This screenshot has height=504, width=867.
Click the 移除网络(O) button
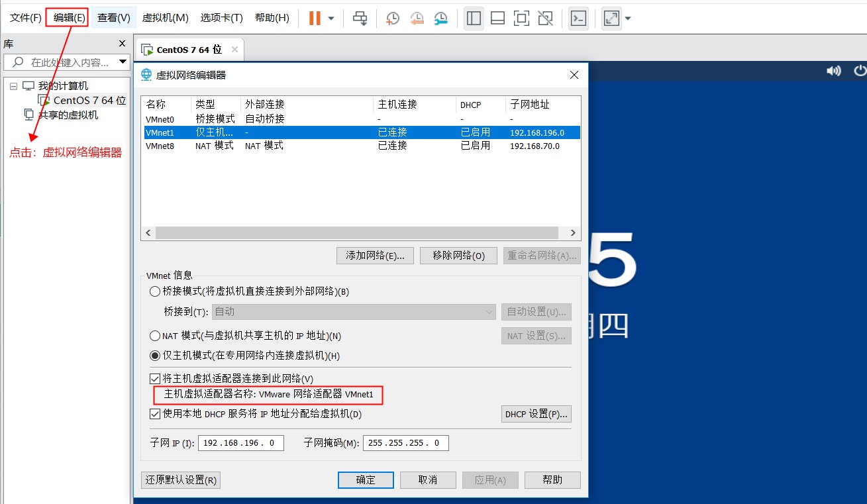pyautogui.click(x=458, y=256)
